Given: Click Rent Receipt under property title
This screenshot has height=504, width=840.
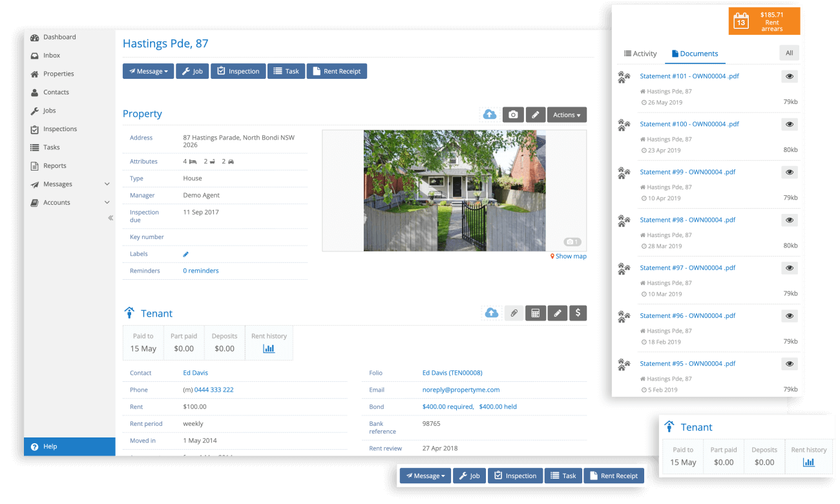Looking at the screenshot, I should [x=337, y=71].
